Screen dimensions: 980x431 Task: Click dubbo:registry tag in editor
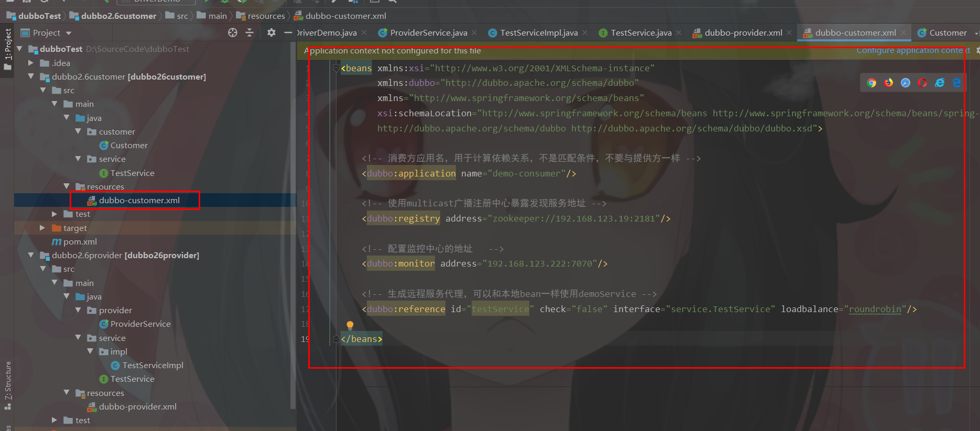404,218
